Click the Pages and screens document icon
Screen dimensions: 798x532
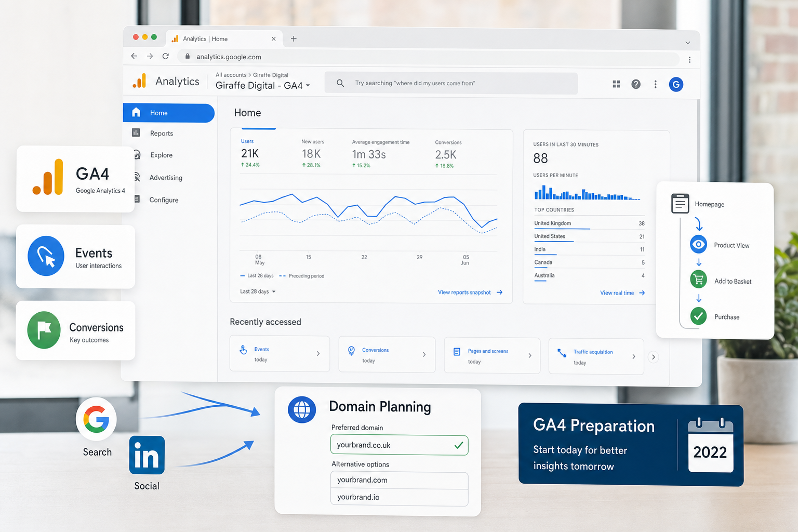coord(457,352)
